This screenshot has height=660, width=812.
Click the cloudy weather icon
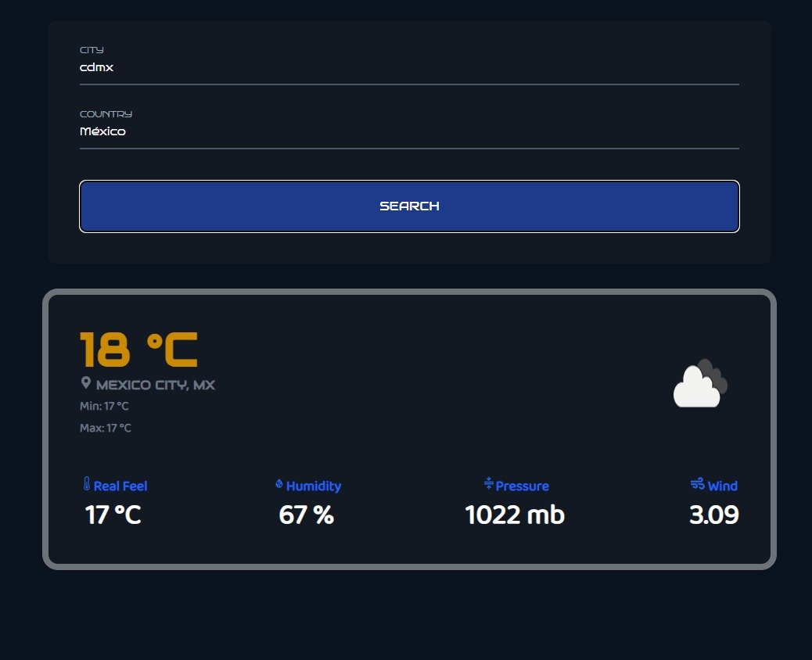[x=699, y=384]
